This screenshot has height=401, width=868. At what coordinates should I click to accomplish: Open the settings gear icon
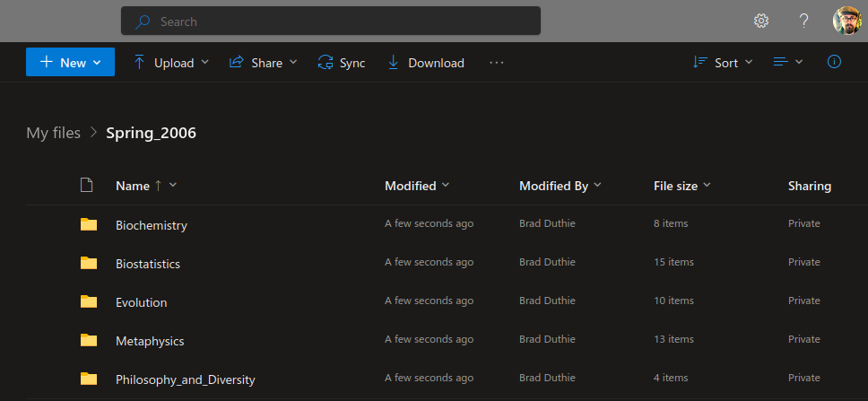point(760,21)
